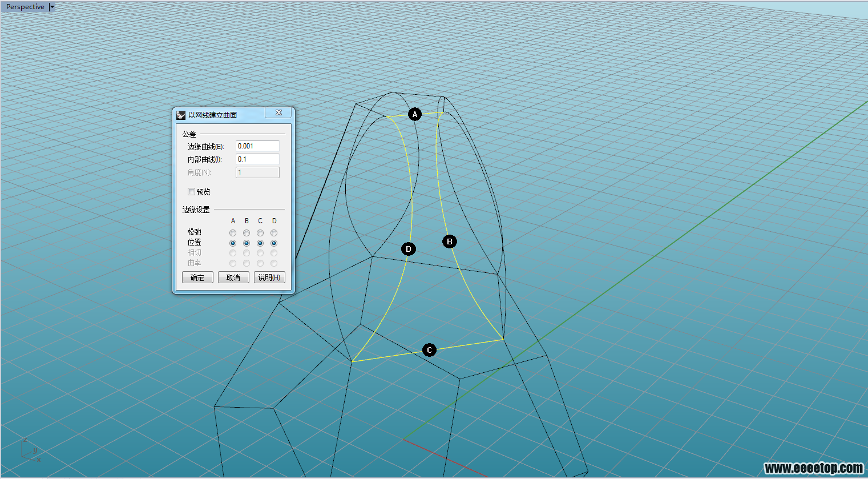The width and height of the screenshot is (868, 479).
Task: Click the 公差 section heading
Action: click(x=189, y=134)
